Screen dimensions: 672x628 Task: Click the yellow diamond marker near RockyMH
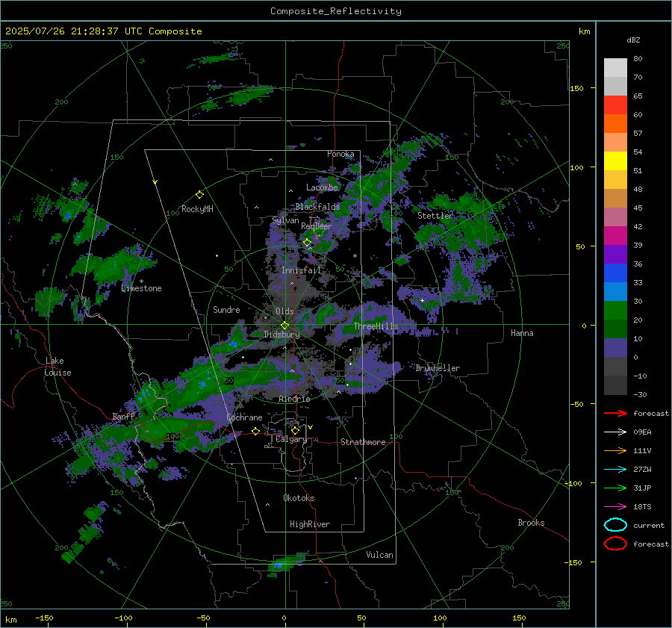[x=199, y=195]
